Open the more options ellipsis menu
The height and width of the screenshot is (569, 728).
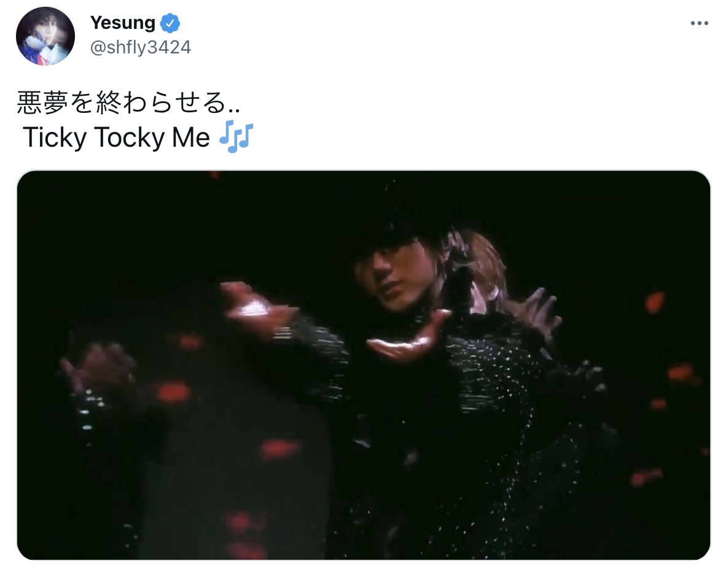(x=699, y=23)
